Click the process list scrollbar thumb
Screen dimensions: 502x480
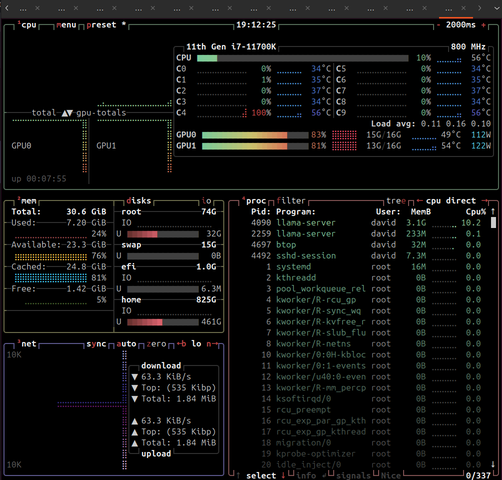[493, 223]
